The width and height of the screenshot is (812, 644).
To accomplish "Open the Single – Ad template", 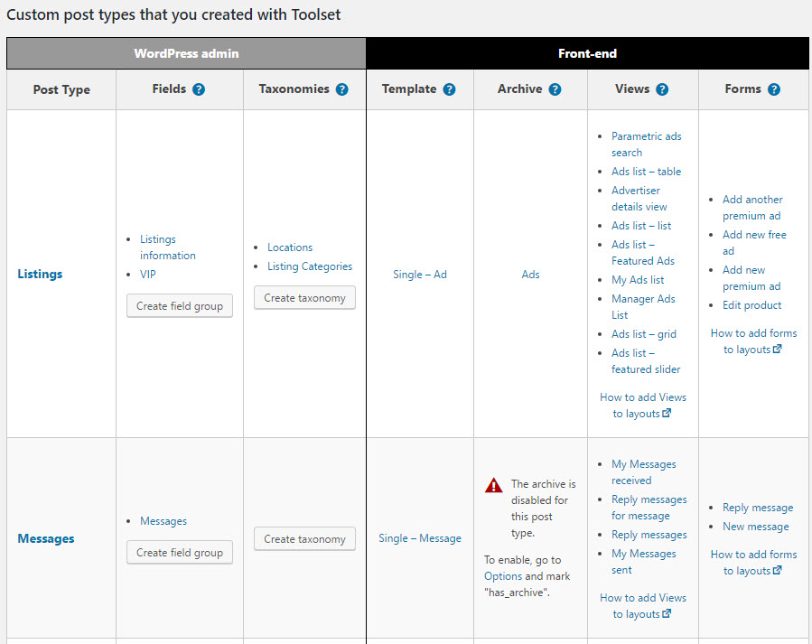I will point(420,275).
